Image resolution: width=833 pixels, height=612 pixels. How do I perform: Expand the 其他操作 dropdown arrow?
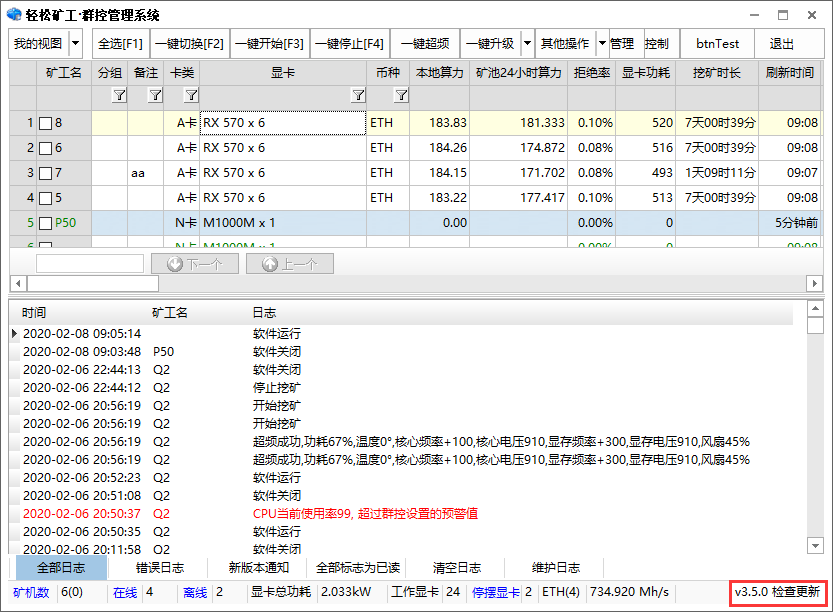601,44
